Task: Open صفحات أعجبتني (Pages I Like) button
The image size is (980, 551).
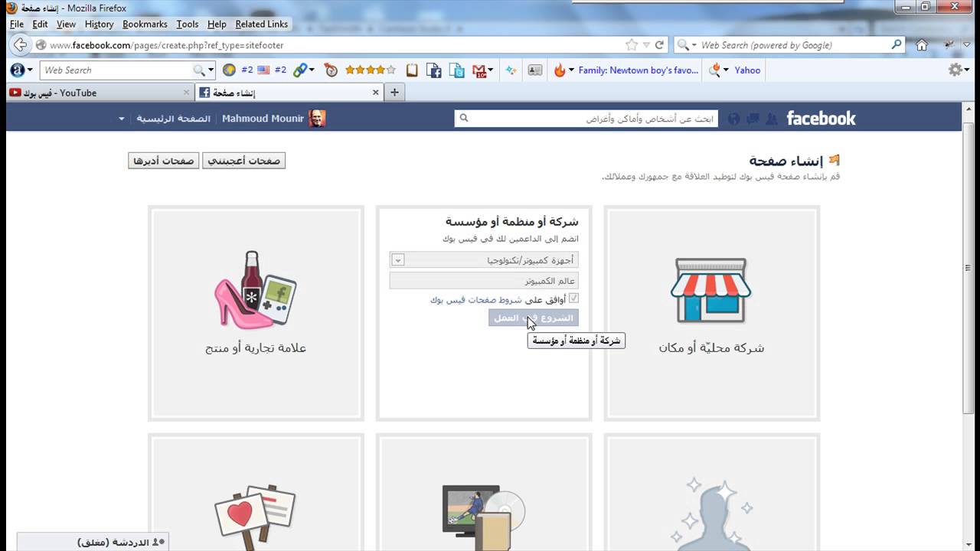Action: tap(243, 161)
